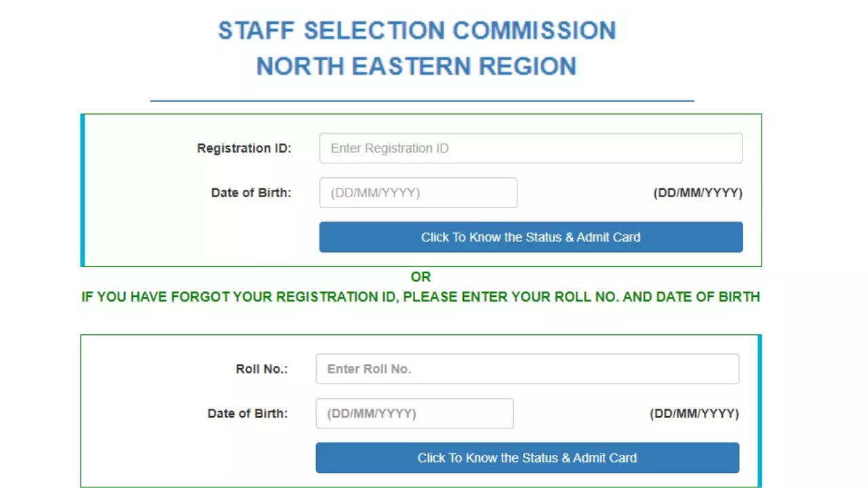The image size is (868, 488).
Task: Click the "Registration ID:" label
Action: coord(244,148)
